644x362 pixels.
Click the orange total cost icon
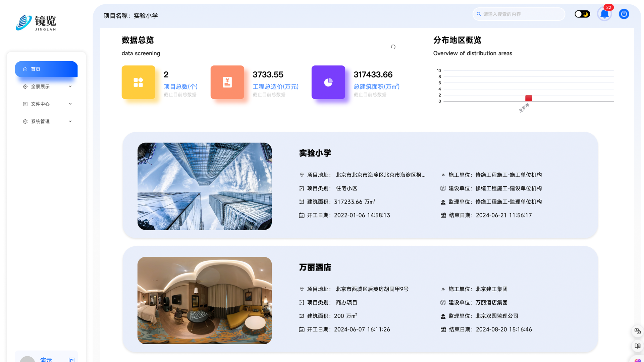(x=227, y=82)
